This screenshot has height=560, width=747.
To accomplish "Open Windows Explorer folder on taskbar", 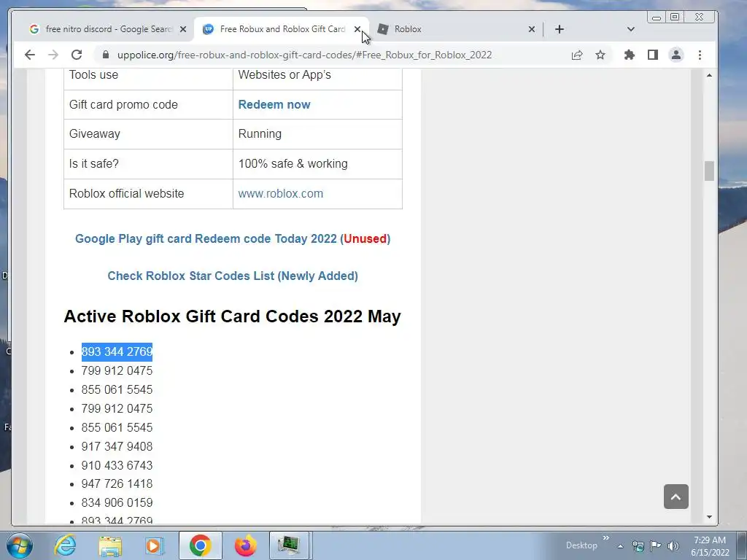I will [x=110, y=545].
